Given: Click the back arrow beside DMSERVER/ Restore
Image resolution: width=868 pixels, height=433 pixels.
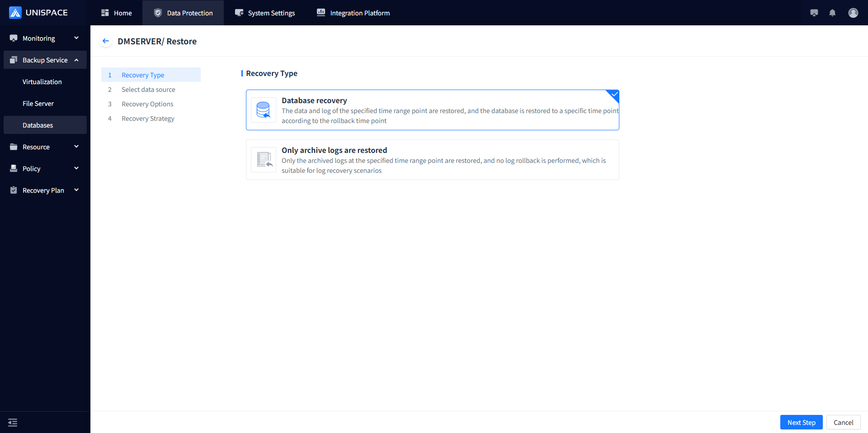Looking at the screenshot, I should [x=106, y=41].
